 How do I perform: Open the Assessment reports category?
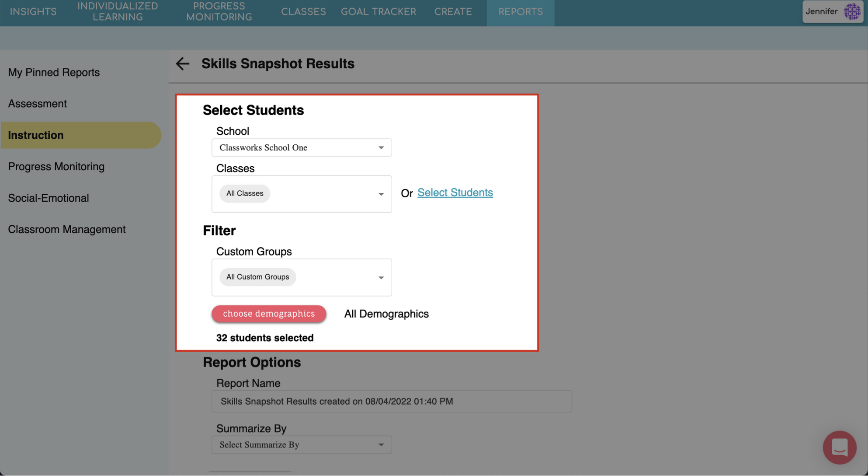tap(38, 104)
